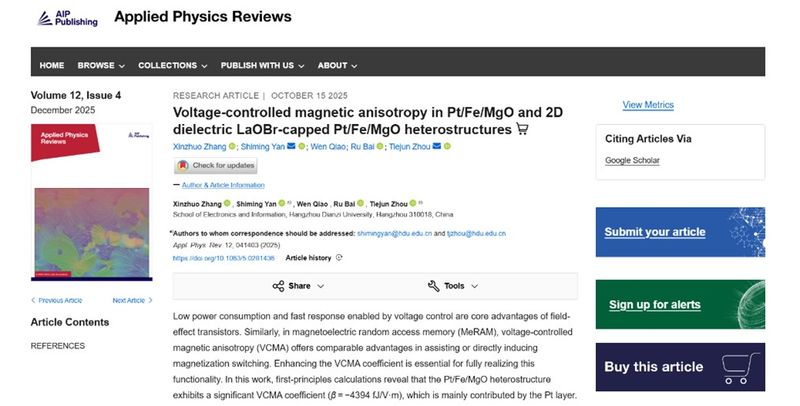This screenshot has height=406, width=800.
Task: Click the Tools wrench icon
Action: pos(433,286)
